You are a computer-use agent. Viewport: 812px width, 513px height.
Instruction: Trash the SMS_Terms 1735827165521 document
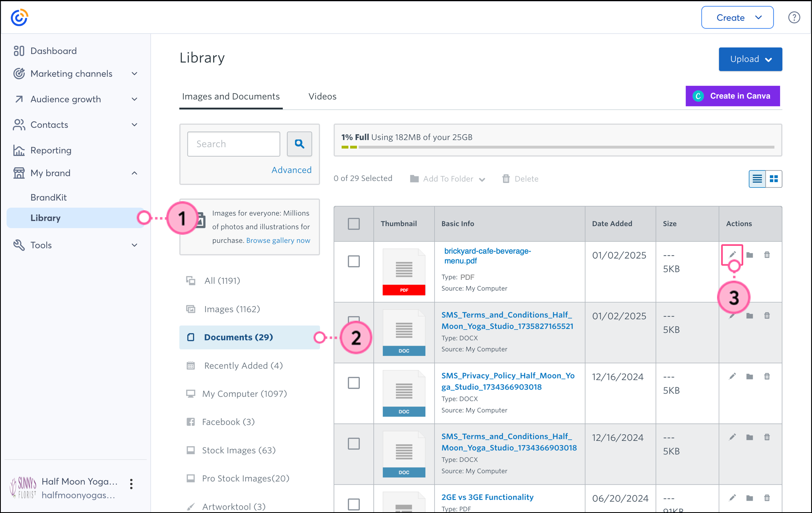click(x=767, y=316)
